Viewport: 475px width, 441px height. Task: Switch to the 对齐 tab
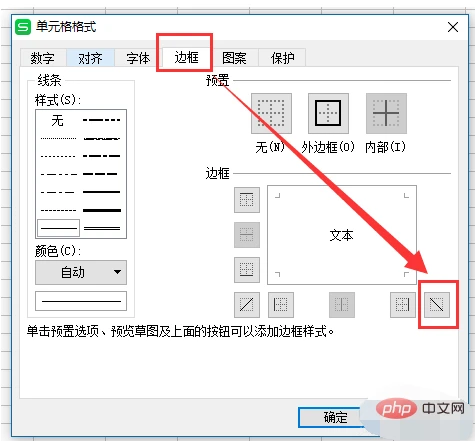(90, 58)
